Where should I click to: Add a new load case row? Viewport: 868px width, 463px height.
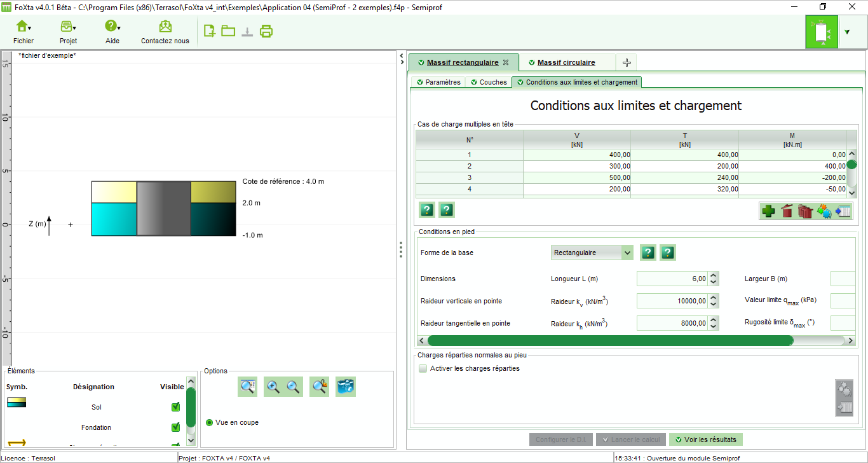click(768, 211)
